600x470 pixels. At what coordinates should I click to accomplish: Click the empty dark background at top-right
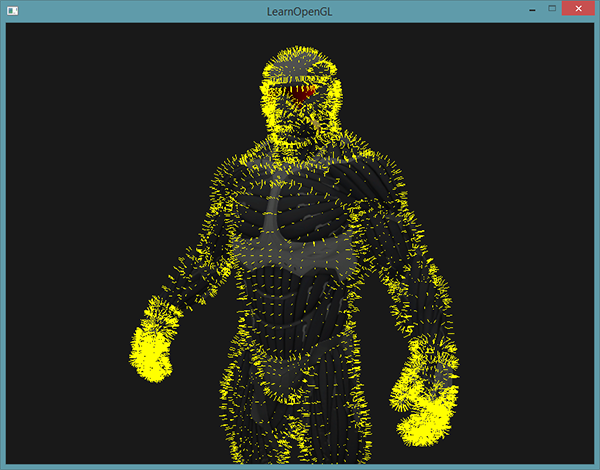coord(520,80)
